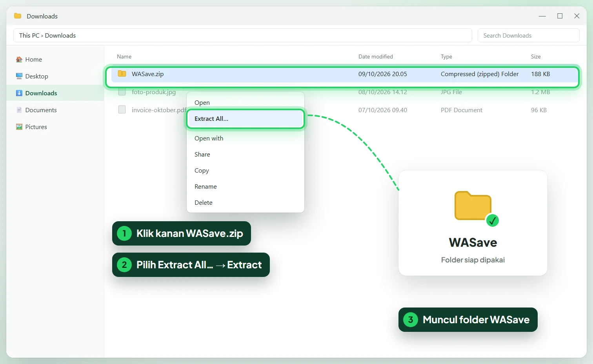The height and width of the screenshot is (364, 593).
Task: Go to This PC in the breadcrumb
Action: pos(29,35)
